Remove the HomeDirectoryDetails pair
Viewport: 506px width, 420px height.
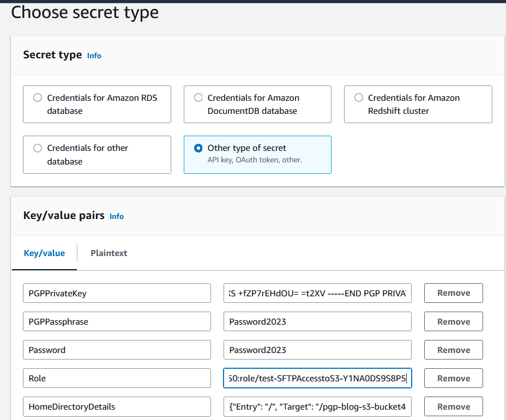coord(453,406)
